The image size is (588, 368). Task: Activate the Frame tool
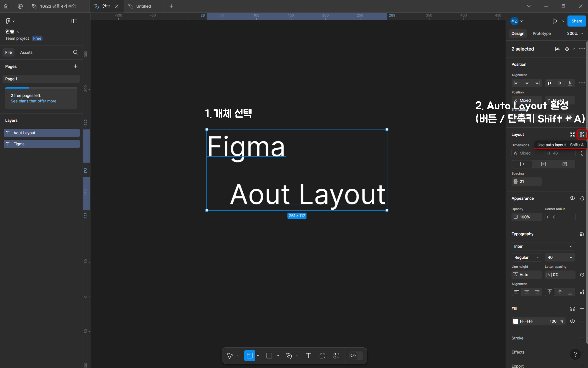click(250, 356)
